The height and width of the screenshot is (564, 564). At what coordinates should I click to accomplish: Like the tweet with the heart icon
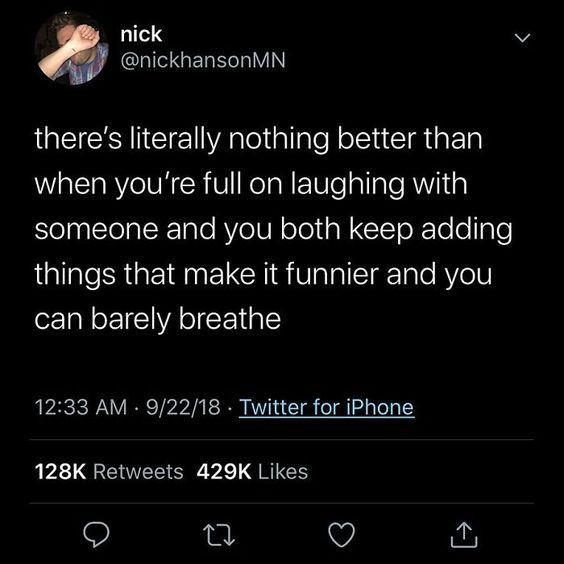342,535
